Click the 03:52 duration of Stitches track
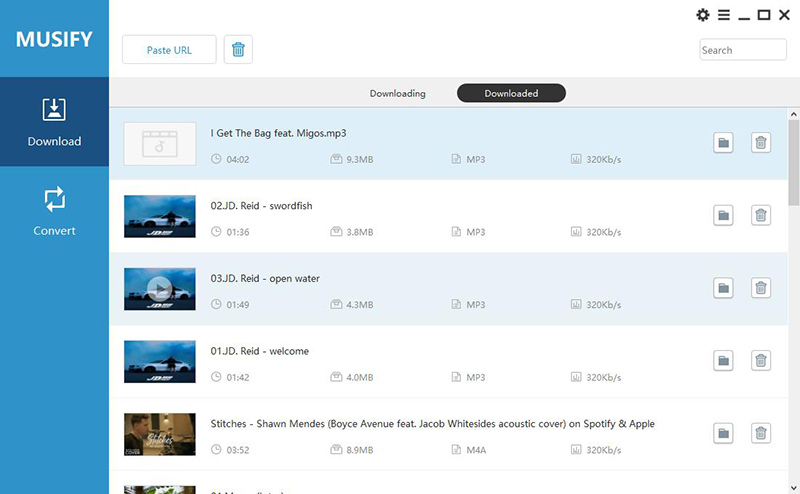The image size is (800, 494). tap(238, 450)
